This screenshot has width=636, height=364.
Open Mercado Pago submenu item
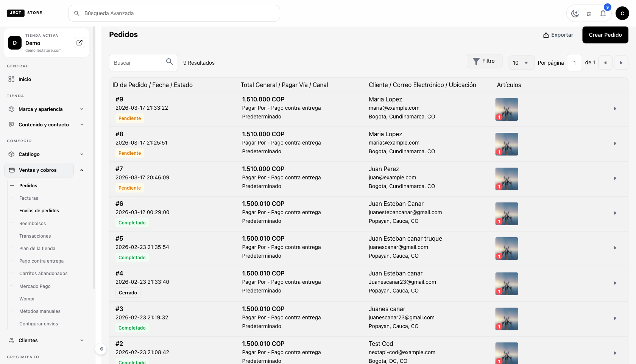(x=35, y=286)
